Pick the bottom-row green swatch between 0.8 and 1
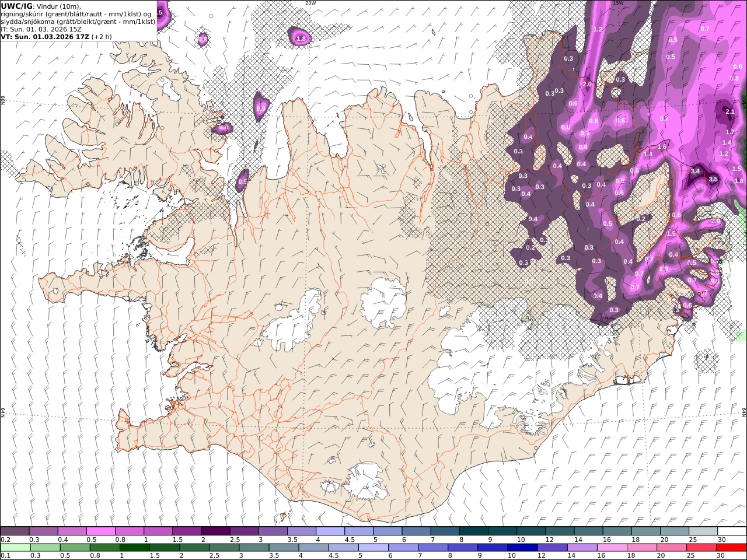 click(x=104, y=548)
